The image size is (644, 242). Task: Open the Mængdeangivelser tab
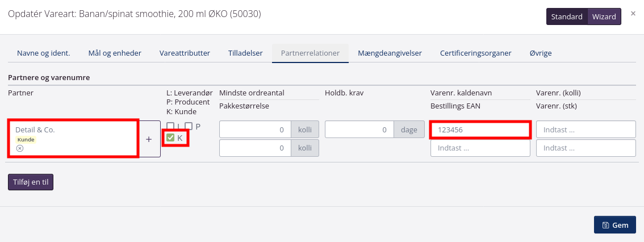click(x=390, y=53)
